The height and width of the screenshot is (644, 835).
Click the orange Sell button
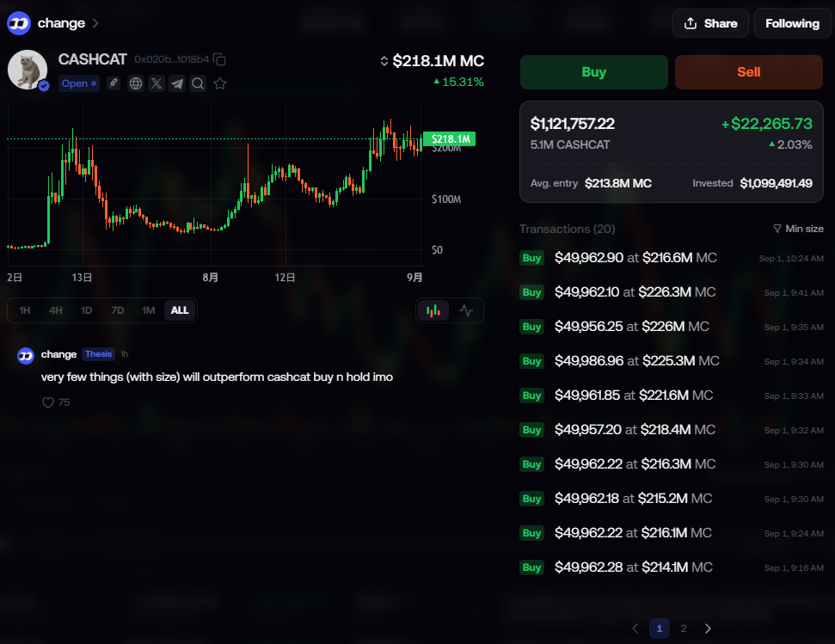[x=749, y=72]
